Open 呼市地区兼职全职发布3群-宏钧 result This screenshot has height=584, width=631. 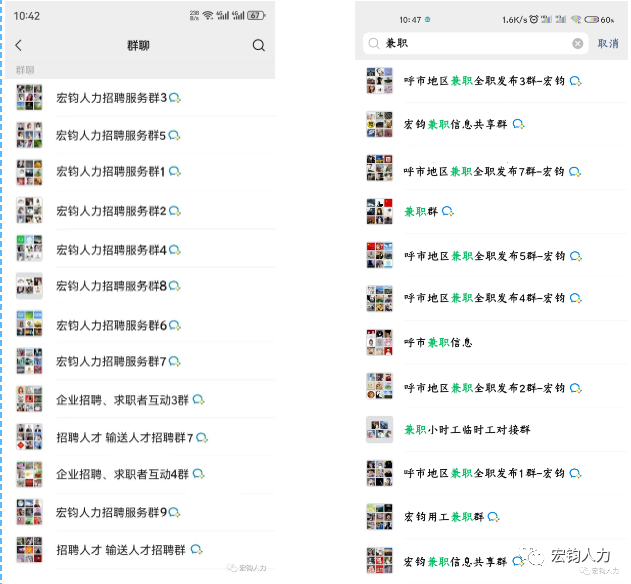(491, 81)
